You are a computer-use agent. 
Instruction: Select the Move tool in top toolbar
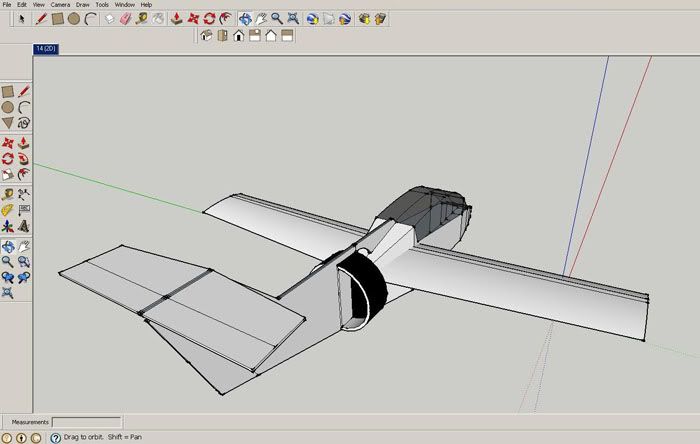coord(193,19)
